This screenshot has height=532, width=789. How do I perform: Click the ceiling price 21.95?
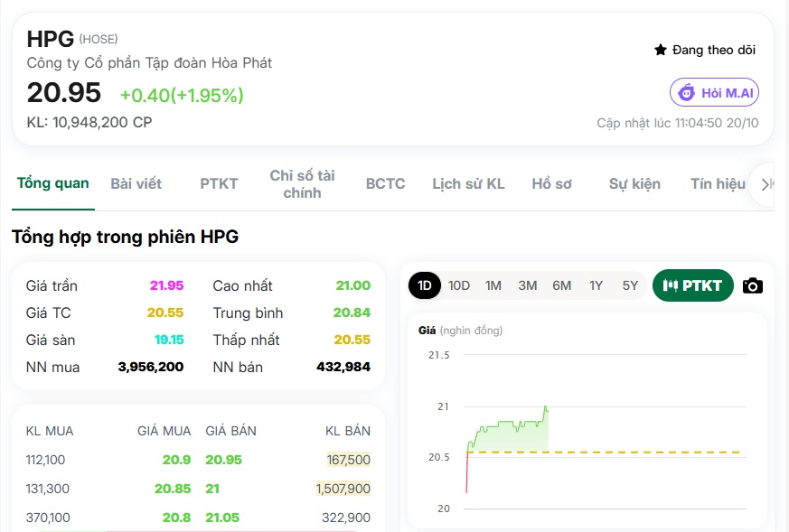[x=166, y=285]
